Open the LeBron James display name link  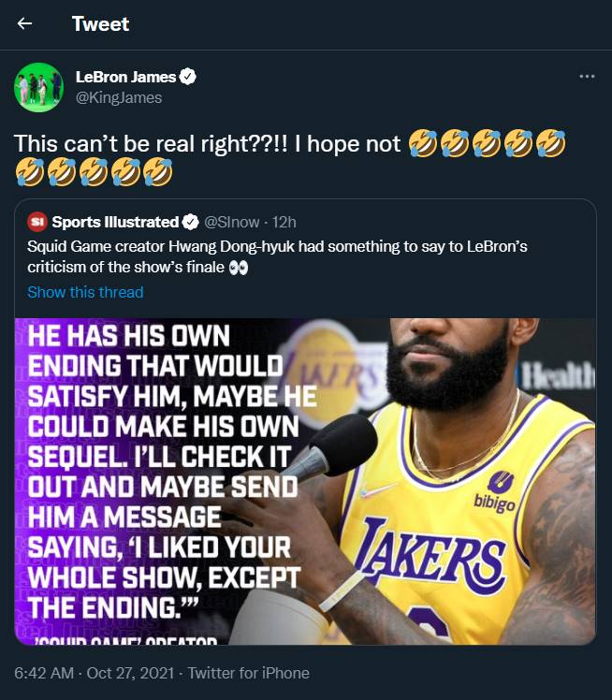coord(125,78)
